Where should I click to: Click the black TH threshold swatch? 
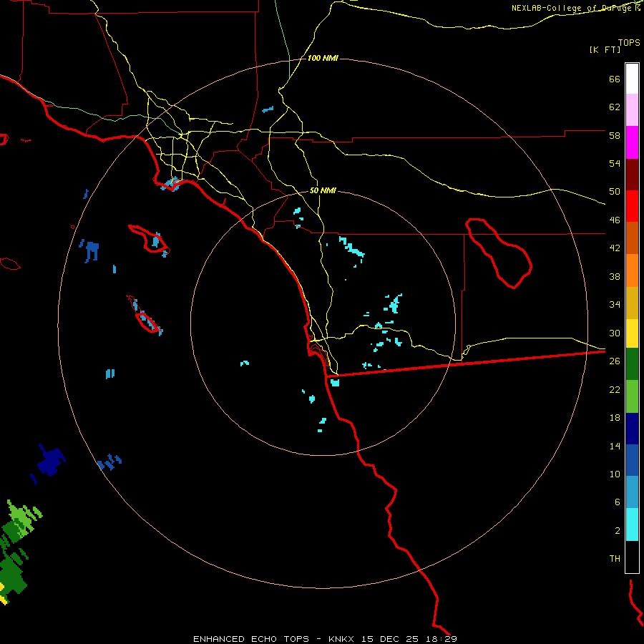click(x=632, y=557)
